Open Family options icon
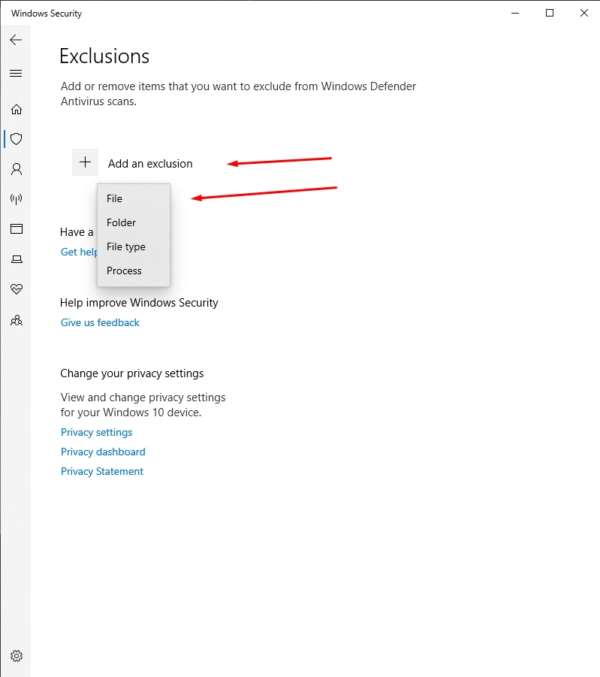The height and width of the screenshot is (677, 600). pos(16,320)
